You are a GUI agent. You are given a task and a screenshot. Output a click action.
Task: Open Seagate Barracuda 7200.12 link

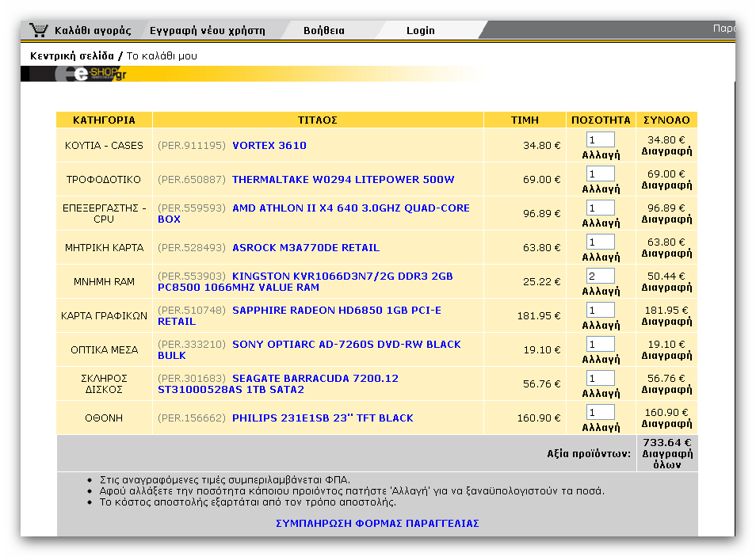click(278, 383)
